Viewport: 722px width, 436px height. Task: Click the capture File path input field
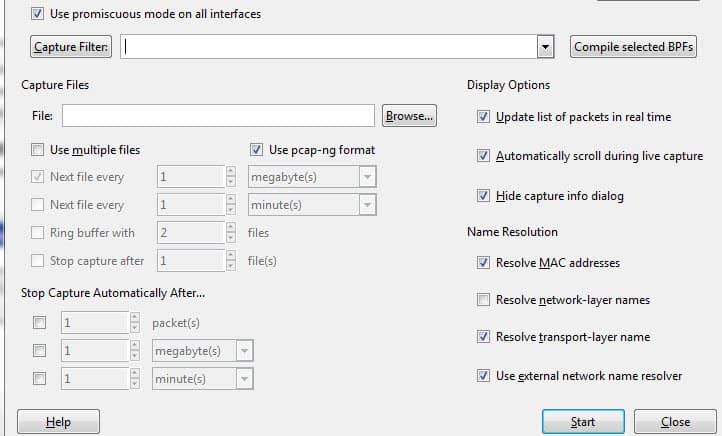pos(218,116)
